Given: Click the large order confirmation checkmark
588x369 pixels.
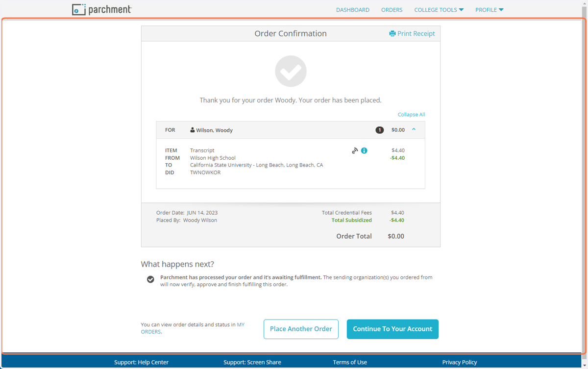Looking at the screenshot, I should click(291, 72).
